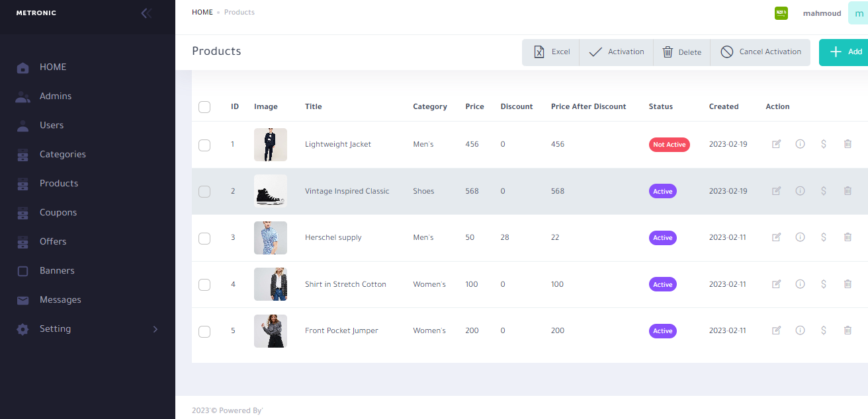Click the toolbar Delete button
The height and width of the screenshot is (419, 868).
tap(681, 52)
